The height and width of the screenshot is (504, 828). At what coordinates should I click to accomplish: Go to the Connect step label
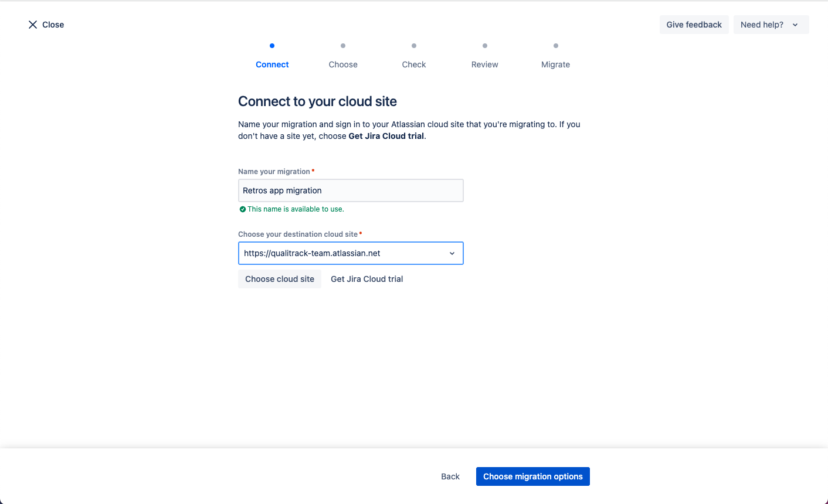pos(272,64)
